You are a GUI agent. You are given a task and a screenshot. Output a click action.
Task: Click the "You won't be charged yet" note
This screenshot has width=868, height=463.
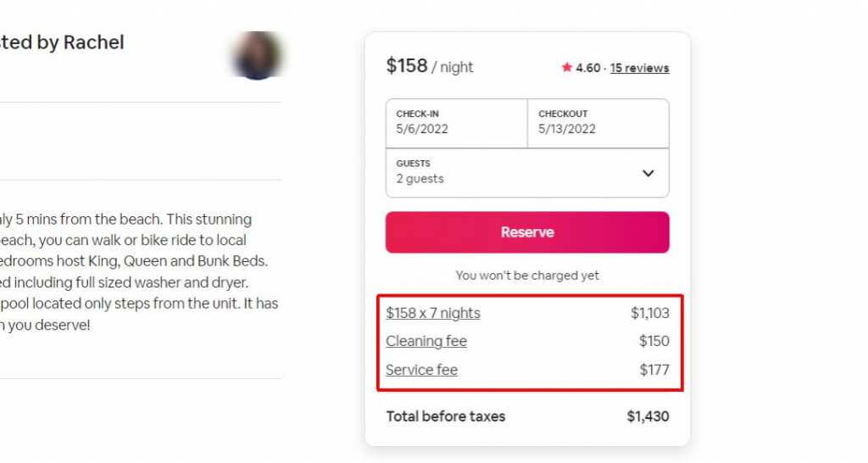[527, 276]
